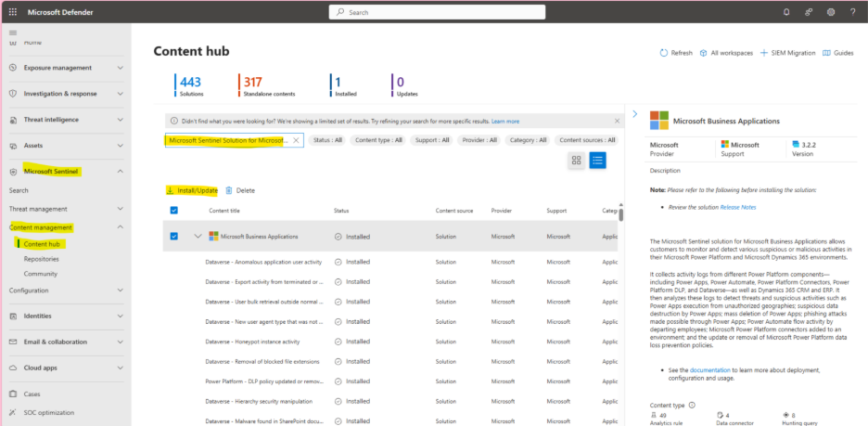Sort by the Status column header
This screenshot has height=426, width=868.
point(341,211)
